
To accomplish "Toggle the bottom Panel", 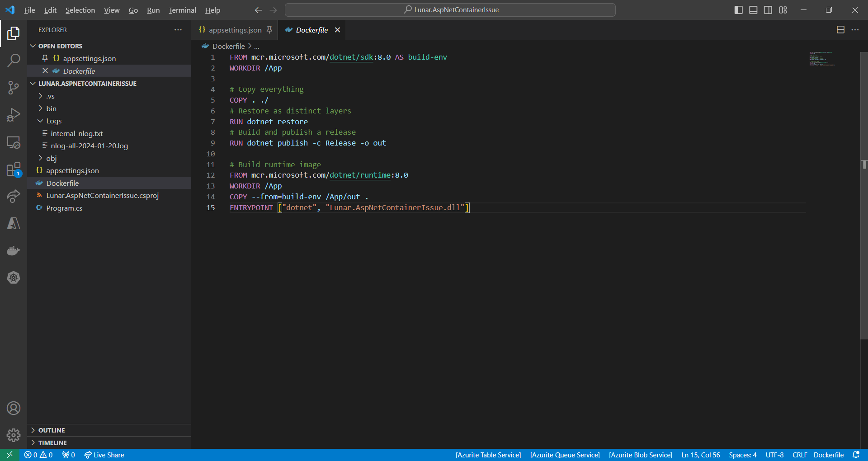I will click(x=753, y=10).
